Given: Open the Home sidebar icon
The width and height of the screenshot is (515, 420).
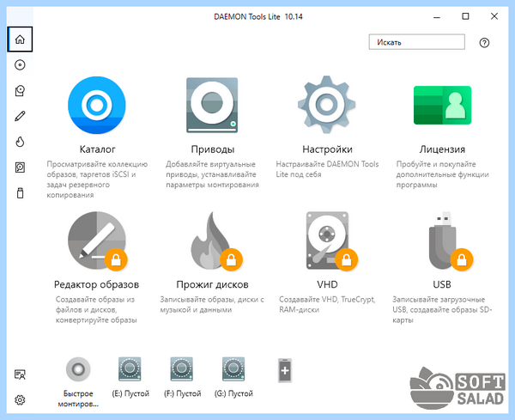Looking at the screenshot, I should (20, 40).
